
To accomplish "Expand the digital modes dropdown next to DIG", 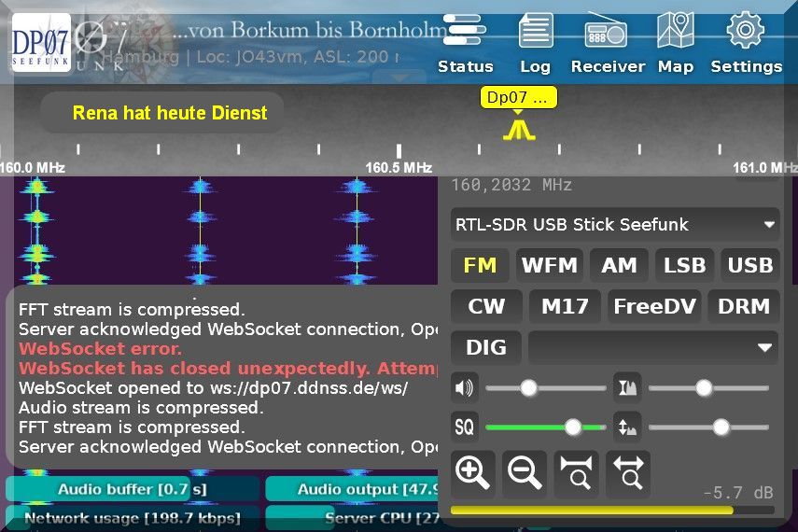I will [x=653, y=347].
